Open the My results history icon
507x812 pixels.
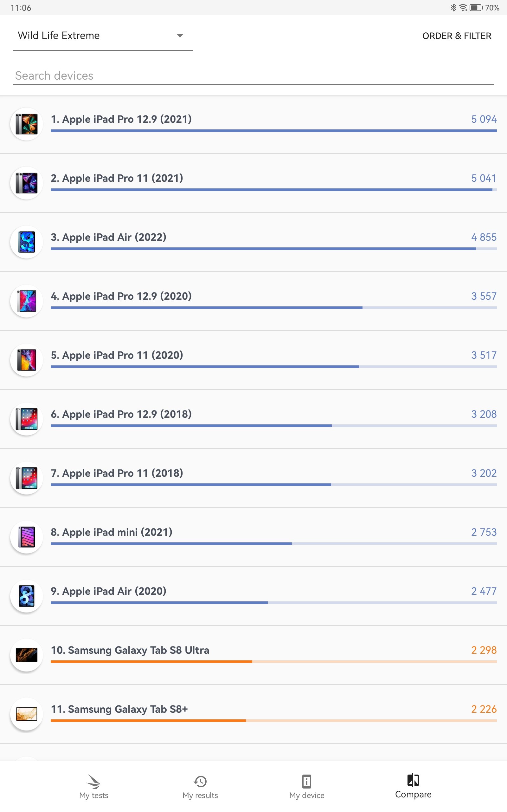click(x=200, y=781)
